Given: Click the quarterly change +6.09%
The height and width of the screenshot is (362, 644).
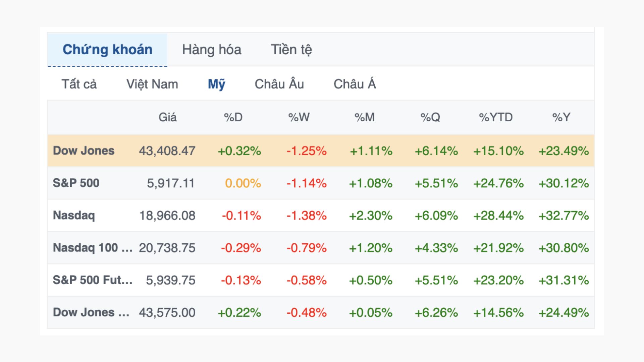Looking at the screenshot, I should pos(436,216).
